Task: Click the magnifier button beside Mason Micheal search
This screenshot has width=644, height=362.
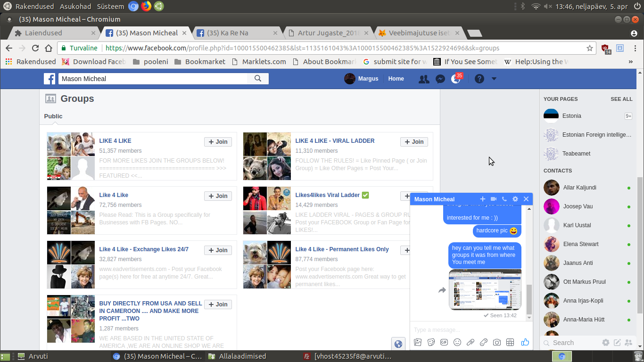Action: (258, 79)
